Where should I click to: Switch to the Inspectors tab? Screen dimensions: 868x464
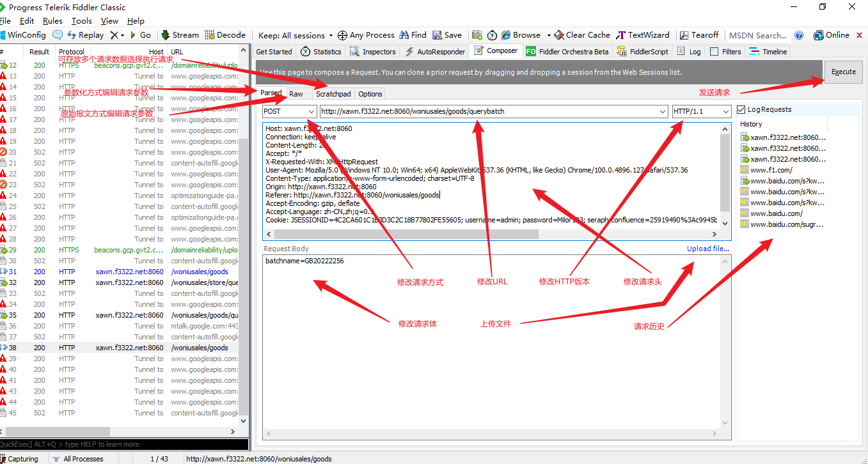373,52
